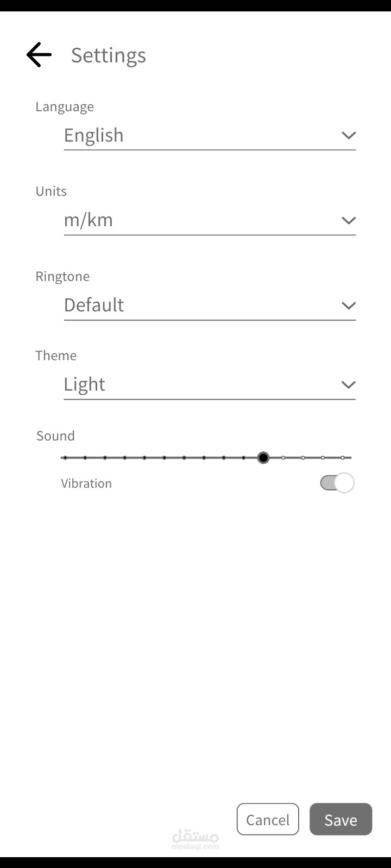Click the Units dropdown chevron icon

click(348, 220)
